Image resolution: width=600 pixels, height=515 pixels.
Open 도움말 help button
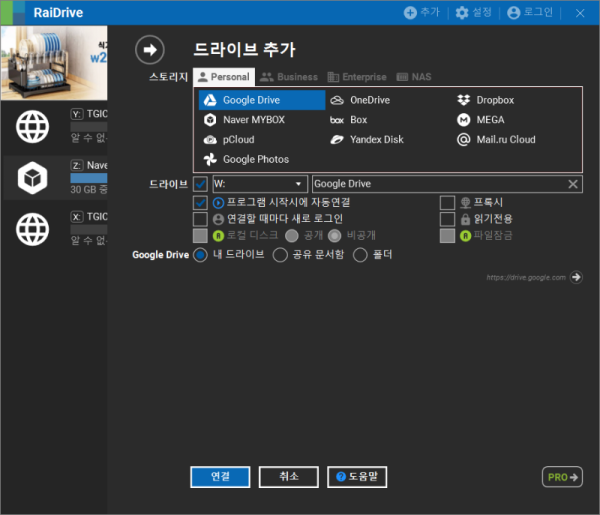click(x=357, y=477)
